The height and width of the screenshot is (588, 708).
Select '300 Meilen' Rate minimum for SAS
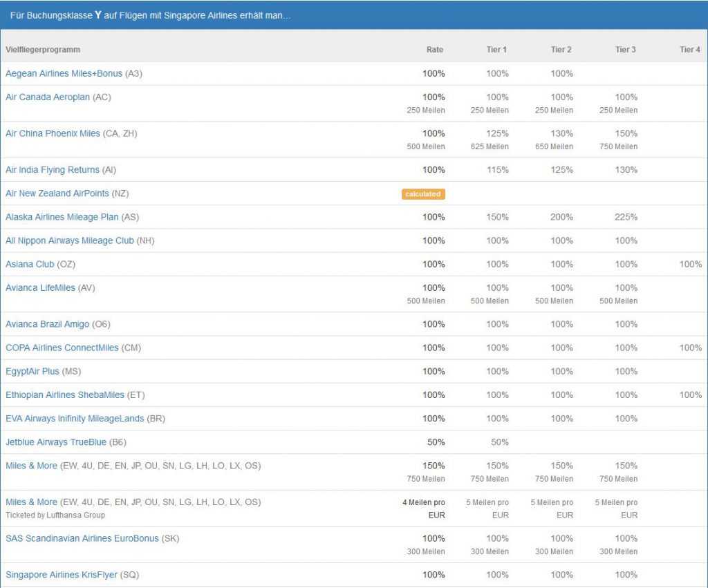(426, 551)
